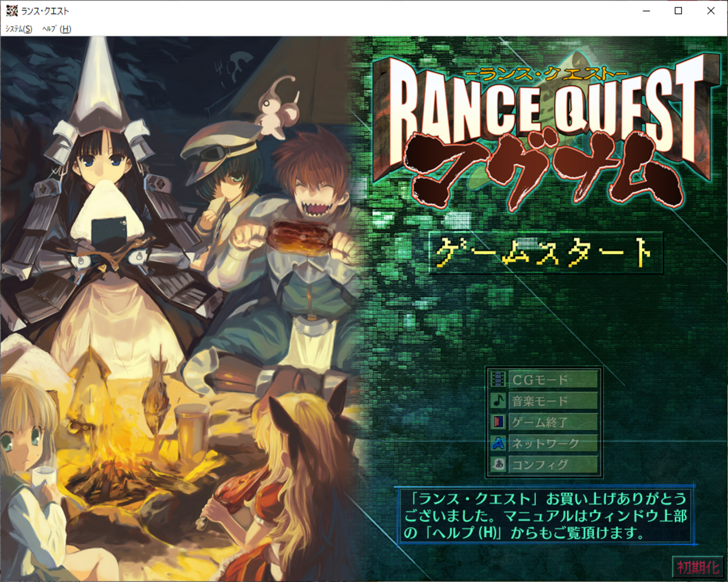Viewport: 728px width, 582px height.
Task: Click the music note icon beside 音楽モード
Action: click(x=498, y=401)
